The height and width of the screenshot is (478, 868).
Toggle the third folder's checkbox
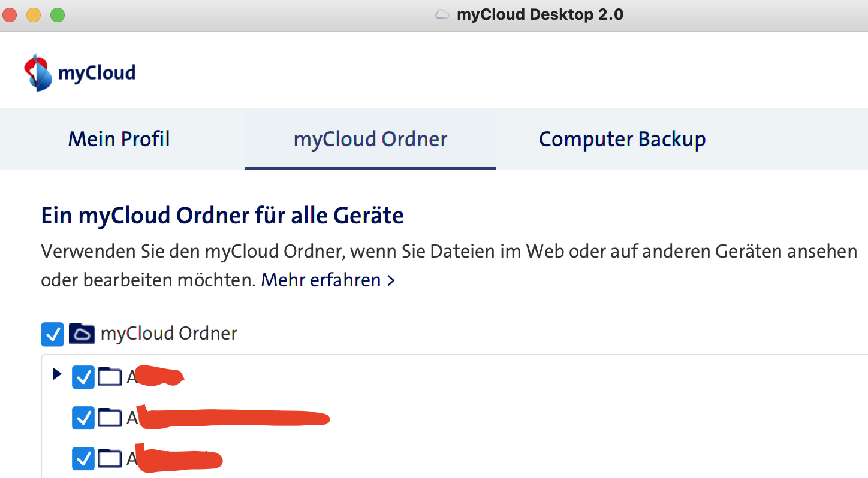click(x=83, y=458)
